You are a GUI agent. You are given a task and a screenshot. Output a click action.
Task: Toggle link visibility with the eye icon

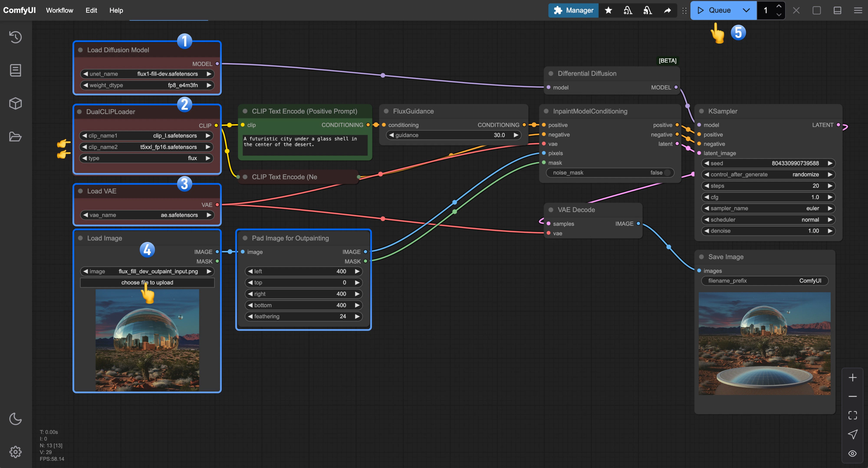[853, 453]
